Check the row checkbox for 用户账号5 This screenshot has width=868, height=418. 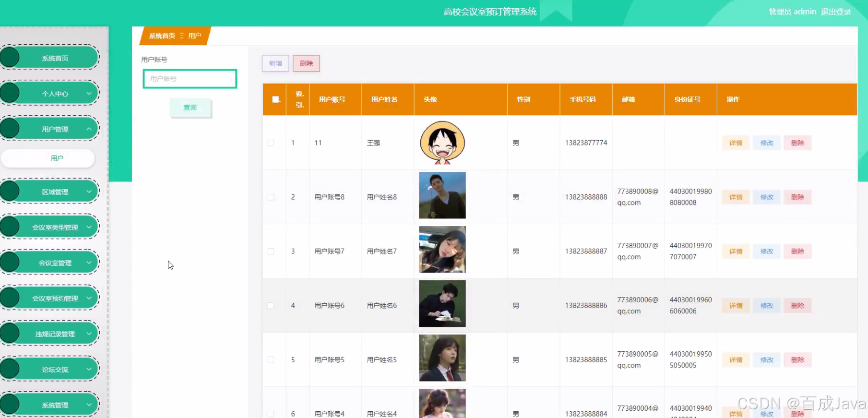tap(271, 360)
